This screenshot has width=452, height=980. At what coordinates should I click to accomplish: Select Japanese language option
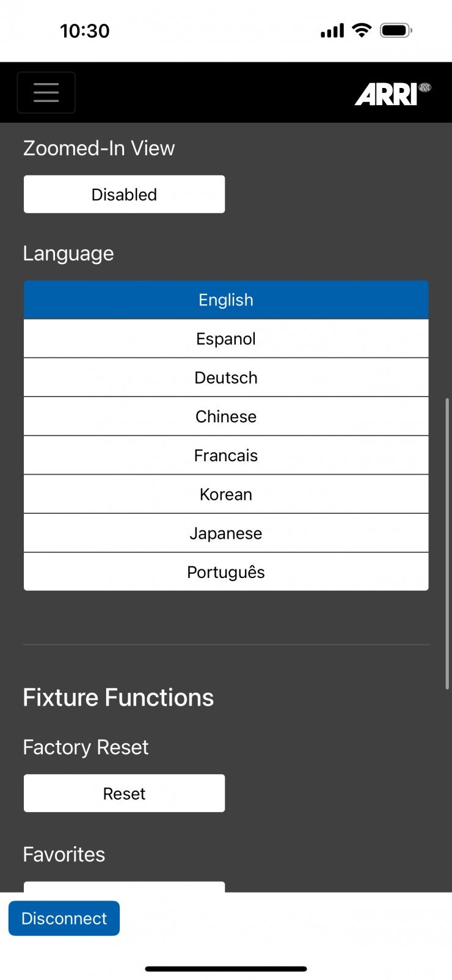click(x=226, y=533)
